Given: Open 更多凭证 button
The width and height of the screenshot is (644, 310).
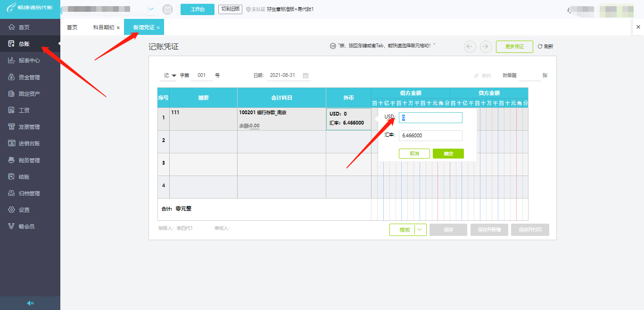Looking at the screenshot, I should pos(514,47).
